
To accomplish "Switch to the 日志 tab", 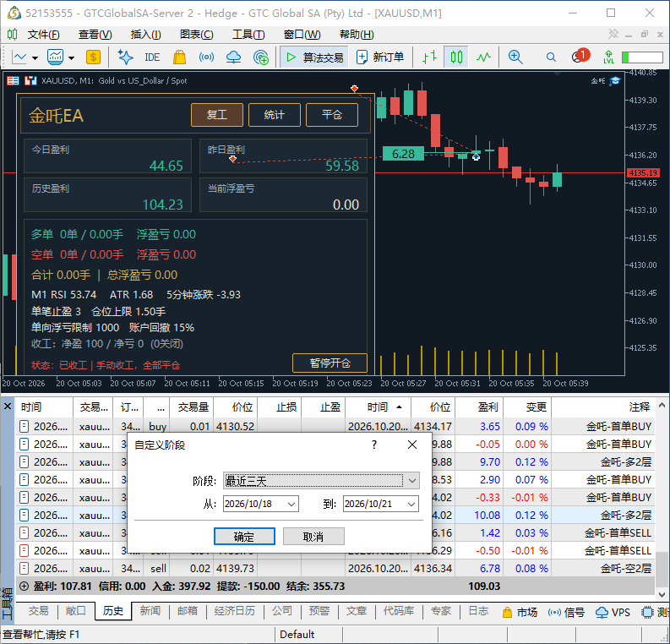I will tap(478, 611).
